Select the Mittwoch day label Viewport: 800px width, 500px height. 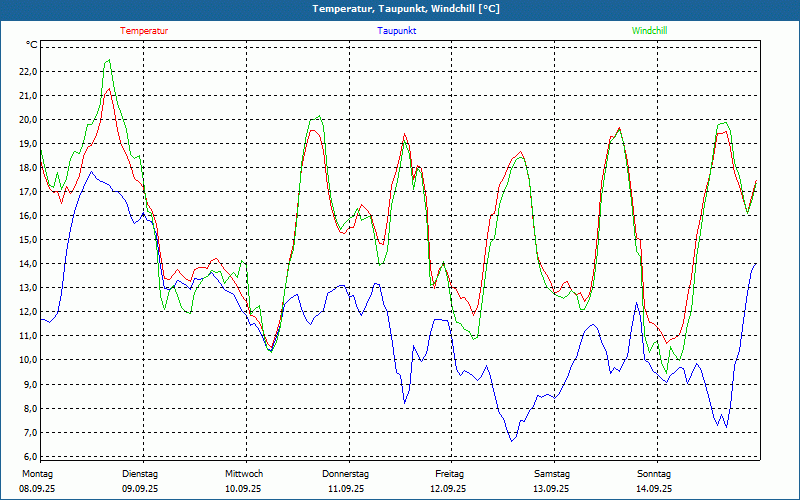(244, 474)
